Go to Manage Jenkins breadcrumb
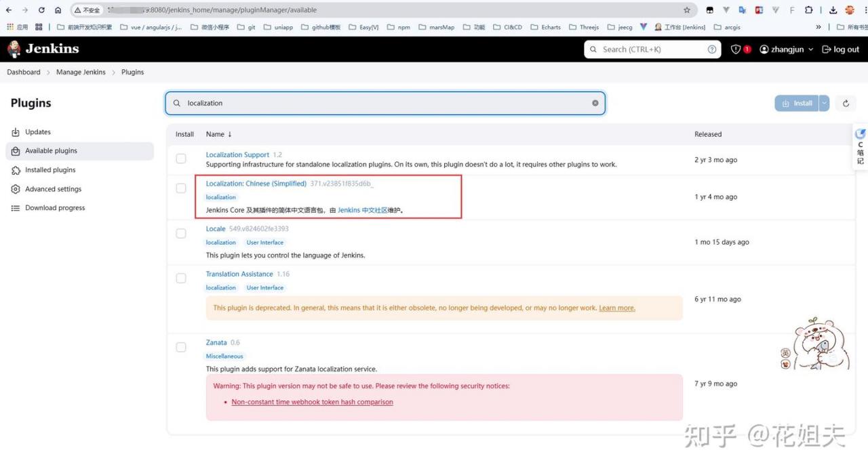This screenshot has height=471, width=868. [81, 73]
